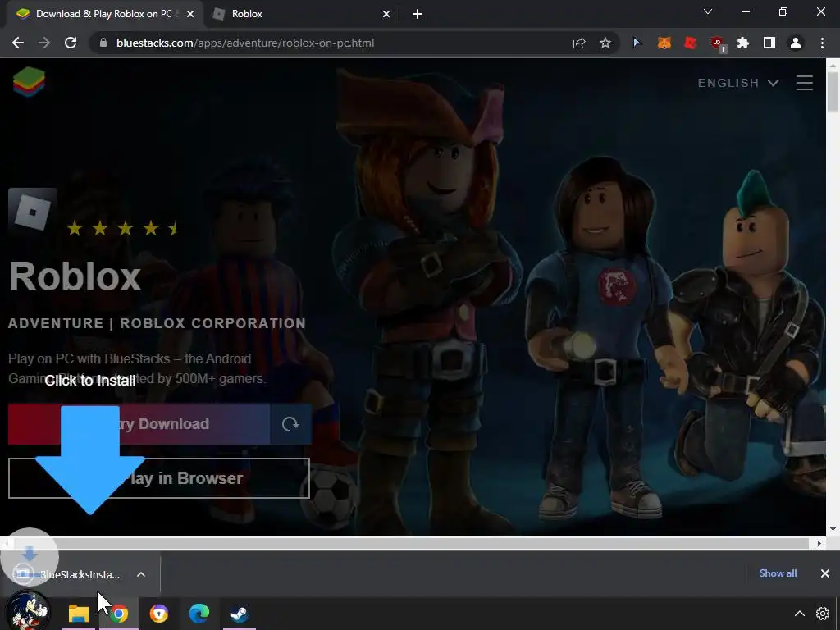Click the vertical scrollbar thumb
This screenshot has height=630, width=840.
coord(833,91)
